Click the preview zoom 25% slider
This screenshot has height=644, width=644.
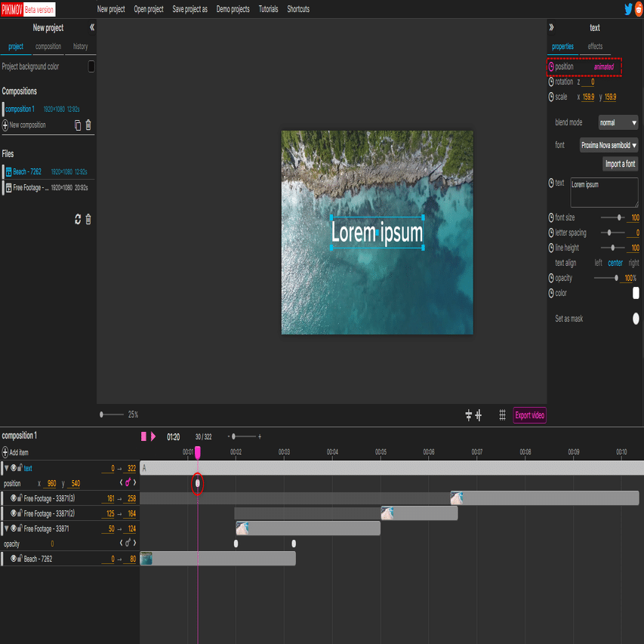coord(112,414)
